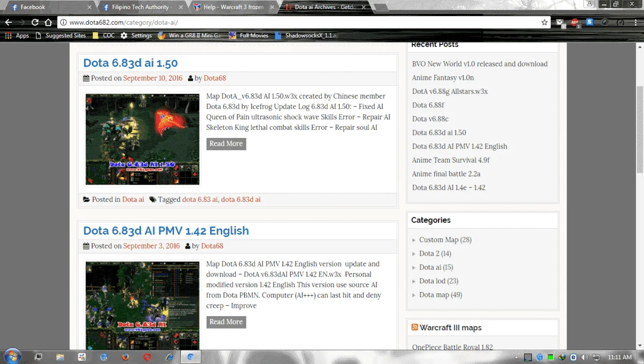644x364 pixels.
Task: Open the dota 6.83 ai tag
Action: point(200,199)
